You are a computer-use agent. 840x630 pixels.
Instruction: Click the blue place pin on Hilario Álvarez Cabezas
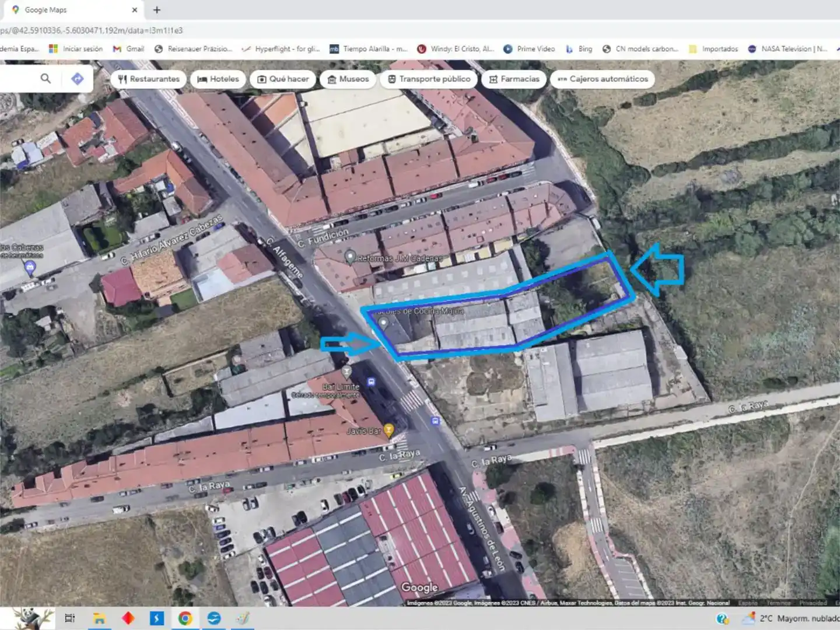pyautogui.click(x=30, y=268)
